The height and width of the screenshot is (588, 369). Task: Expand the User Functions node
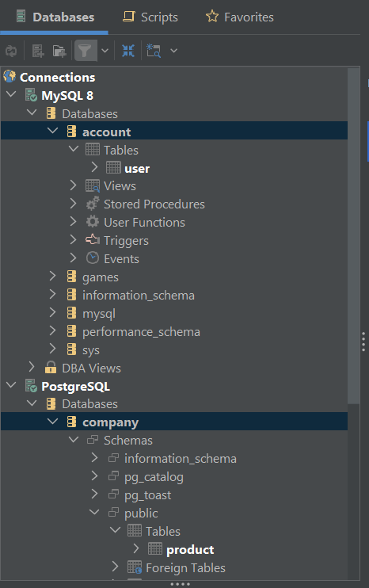(74, 222)
